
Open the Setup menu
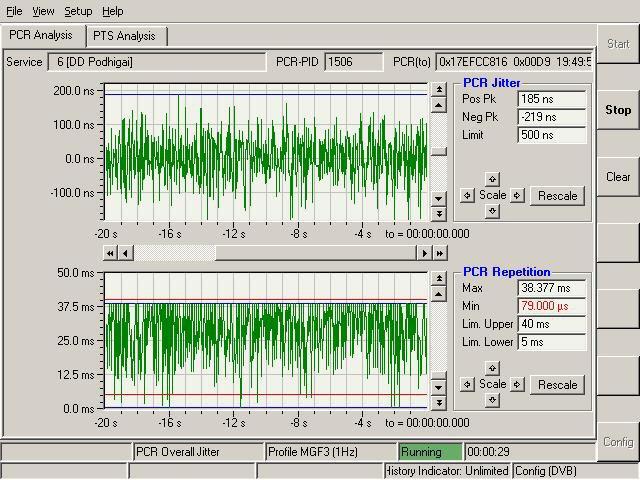78,11
